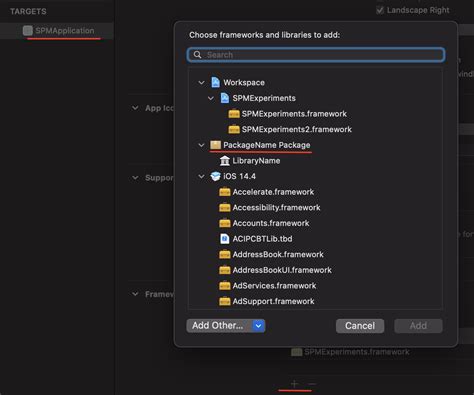The image size is (474, 395).
Task: Select the SPMExperiments.framework briefcase icon
Action: click(234, 114)
